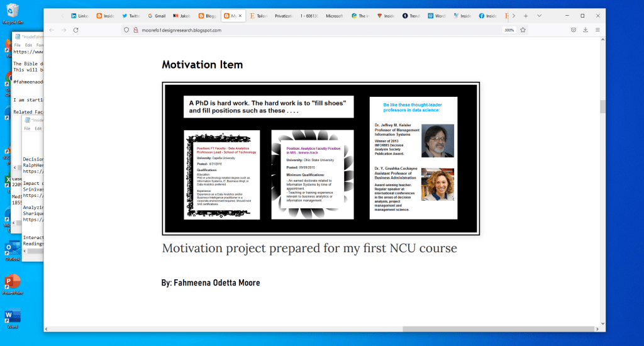644x346 pixels.
Task: Click the site padlock icon
Action: 135,30
